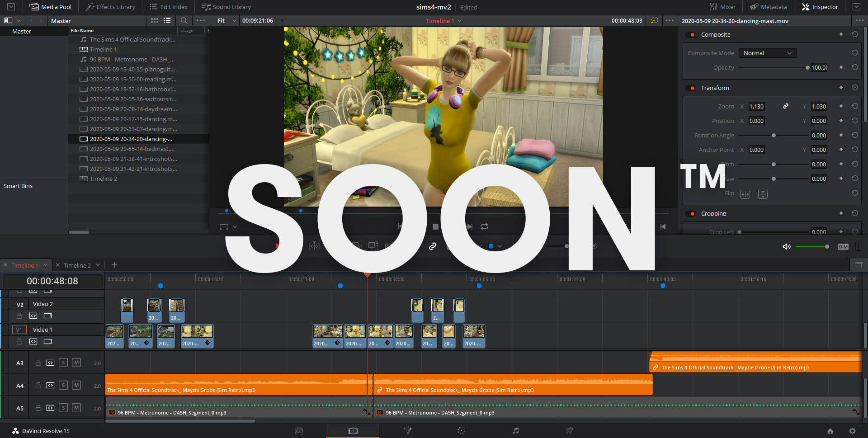
Task: Toggle the Inspector panel
Action: 820,7
